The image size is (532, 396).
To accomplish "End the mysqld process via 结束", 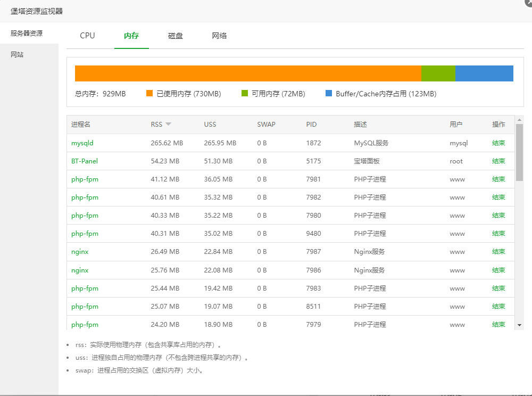I will pyautogui.click(x=498, y=143).
